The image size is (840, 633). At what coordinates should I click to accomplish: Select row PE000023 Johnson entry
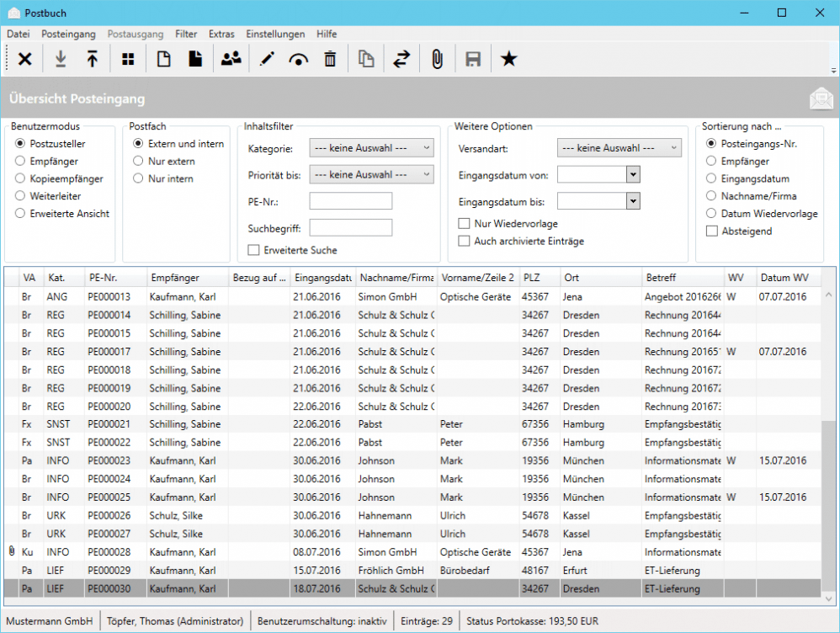[412, 460]
